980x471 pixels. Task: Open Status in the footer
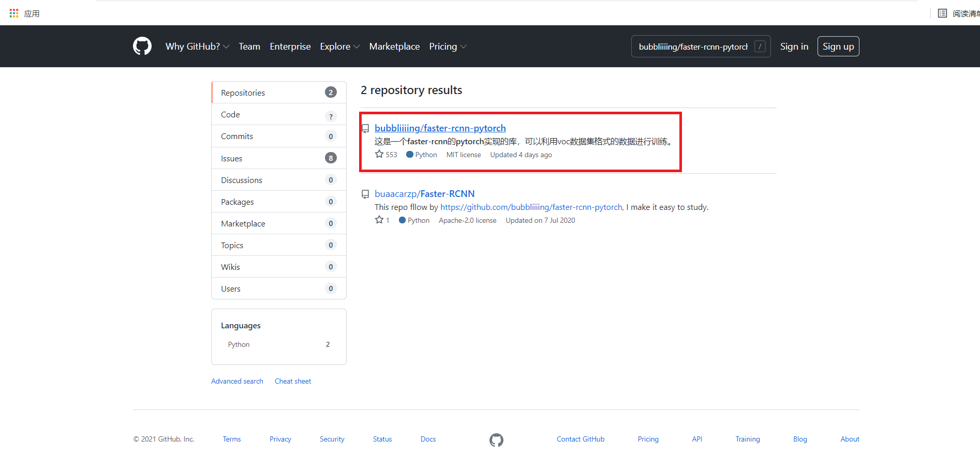(382, 439)
